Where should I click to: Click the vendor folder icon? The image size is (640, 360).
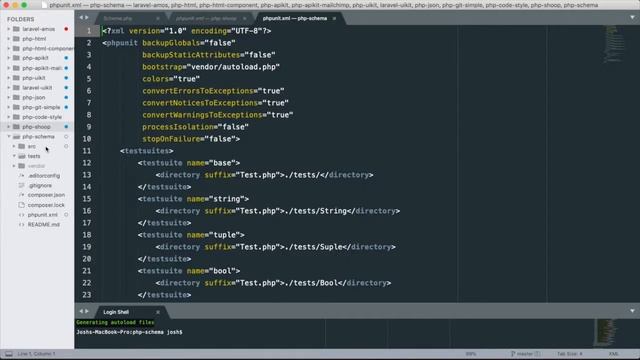click(x=22, y=166)
